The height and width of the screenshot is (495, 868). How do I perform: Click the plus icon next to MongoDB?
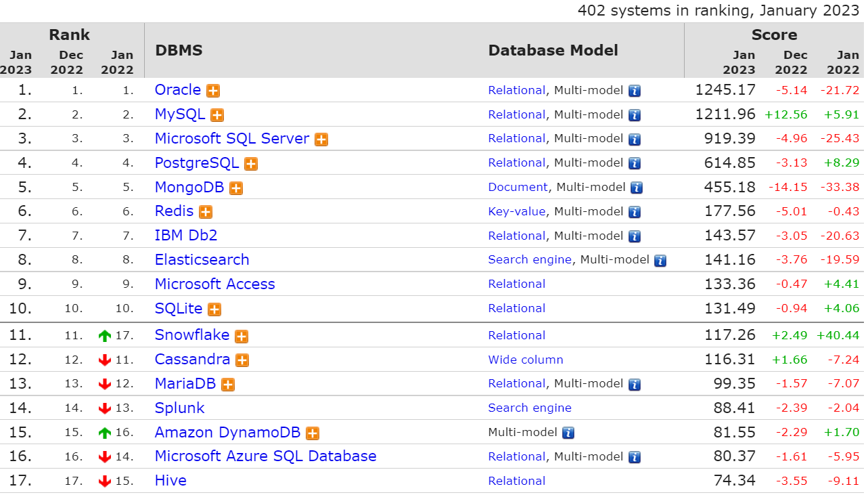[x=236, y=188]
